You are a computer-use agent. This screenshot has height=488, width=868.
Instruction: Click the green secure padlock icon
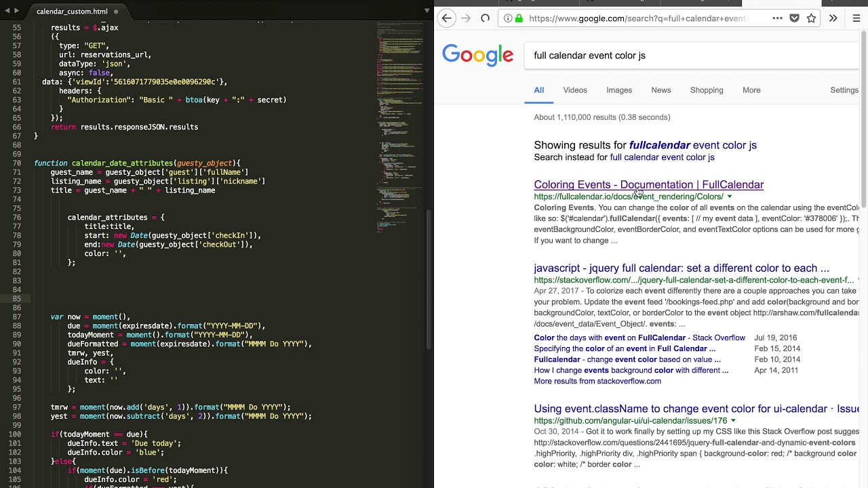click(519, 18)
